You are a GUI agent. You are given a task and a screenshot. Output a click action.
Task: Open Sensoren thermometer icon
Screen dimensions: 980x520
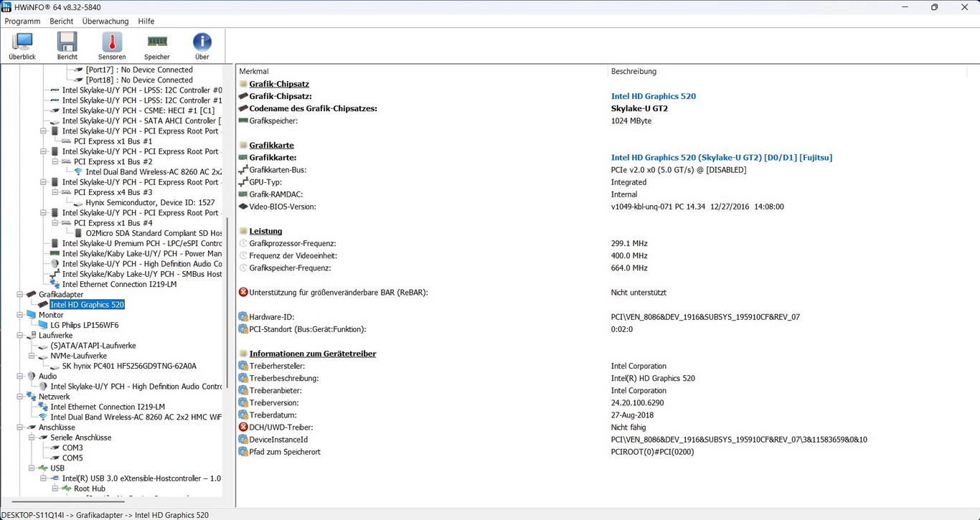[112, 46]
